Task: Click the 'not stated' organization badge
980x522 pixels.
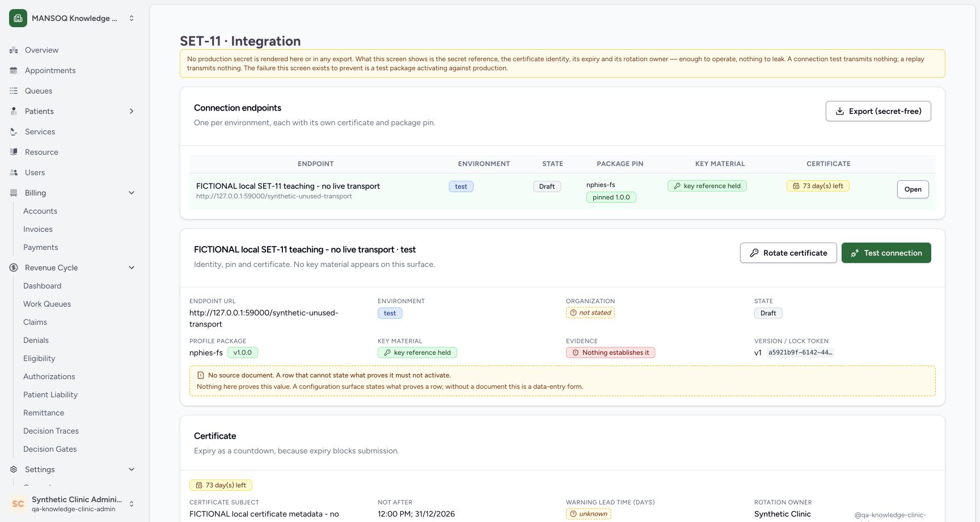Action: pos(590,313)
